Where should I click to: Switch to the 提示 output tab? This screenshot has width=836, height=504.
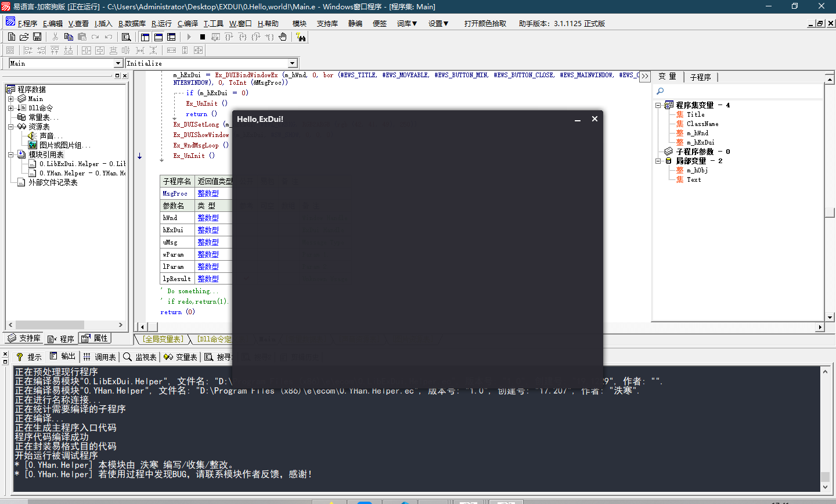(29, 357)
